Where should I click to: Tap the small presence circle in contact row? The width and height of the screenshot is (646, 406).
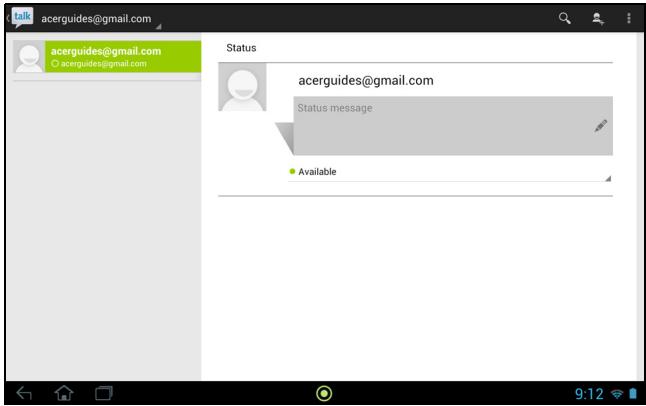(x=55, y=63)
